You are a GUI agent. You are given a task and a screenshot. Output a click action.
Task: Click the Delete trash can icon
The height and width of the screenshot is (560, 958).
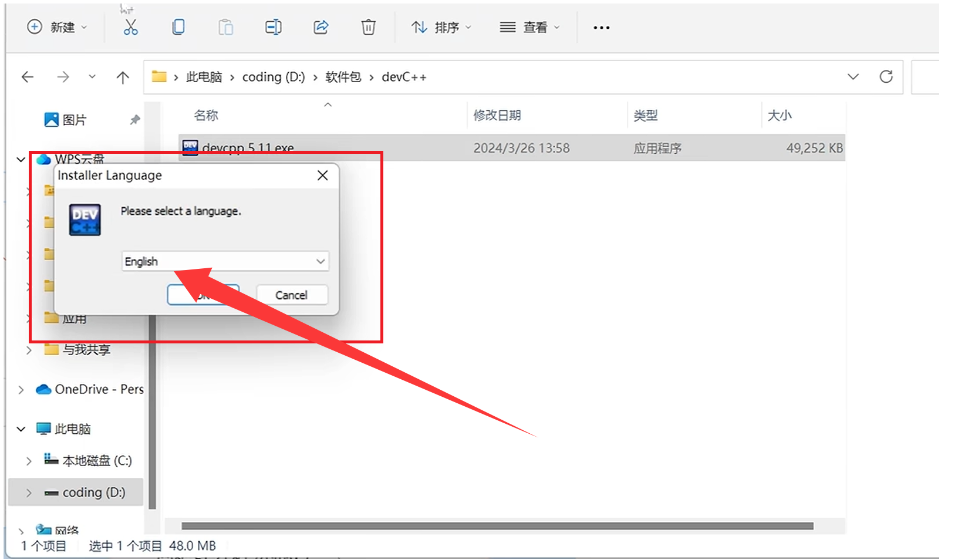(368, 27)
